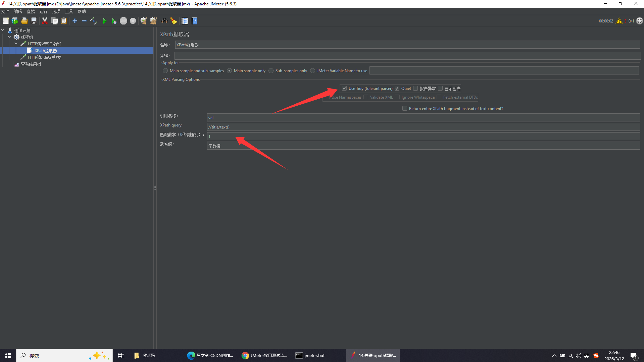Select HTTP请求获取数据 in the tree
The height and width of the screenshot is (362, 644).
click(x=45, y=57)
